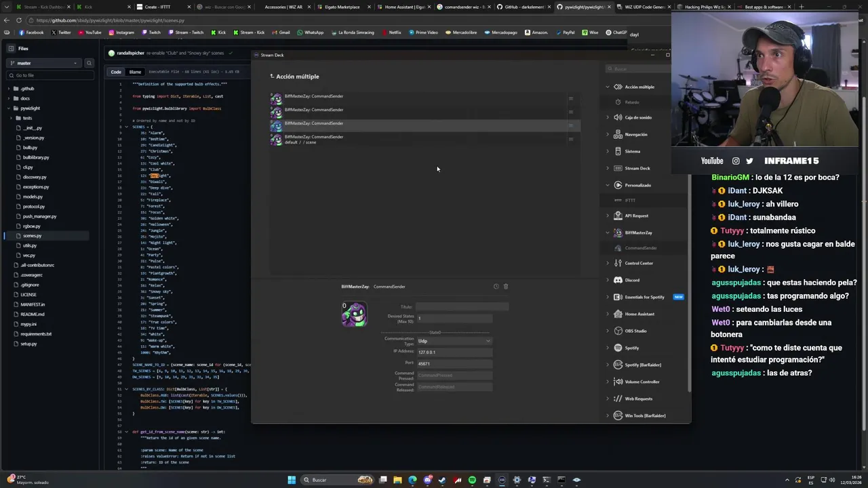This screenshot has height=488, width=868.
Task: Open README.md in the file tree
Action: point(32,314)
